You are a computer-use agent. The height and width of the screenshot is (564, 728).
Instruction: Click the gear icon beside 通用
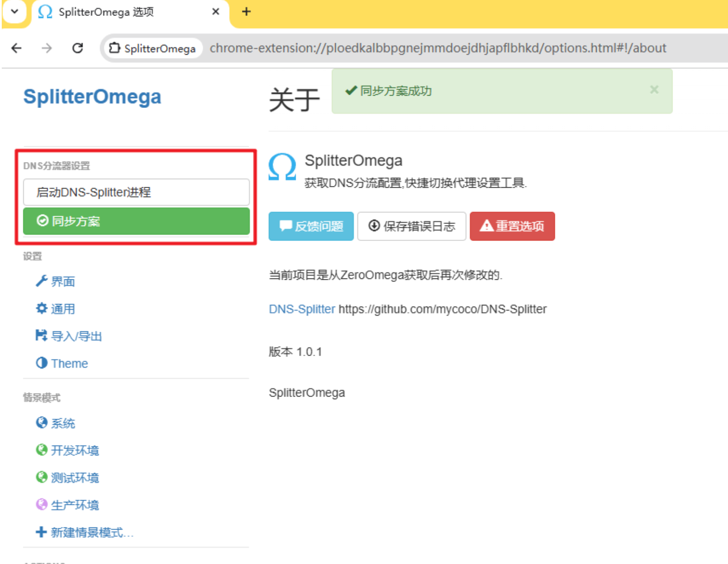click(41, 308)
